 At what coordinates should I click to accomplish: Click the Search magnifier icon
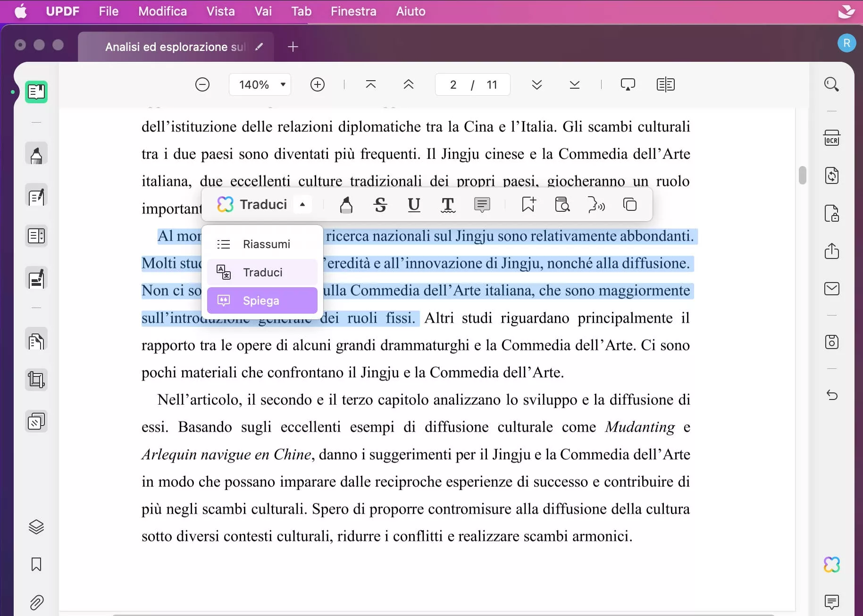pos(831,85)
